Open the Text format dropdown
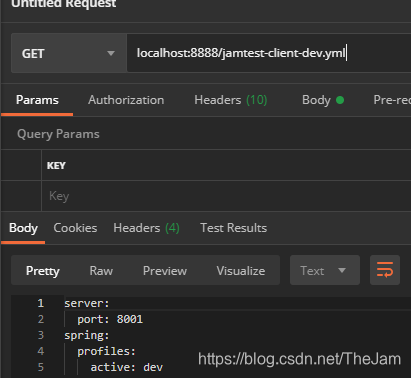The image size is (411, 378). coord(325,270)
